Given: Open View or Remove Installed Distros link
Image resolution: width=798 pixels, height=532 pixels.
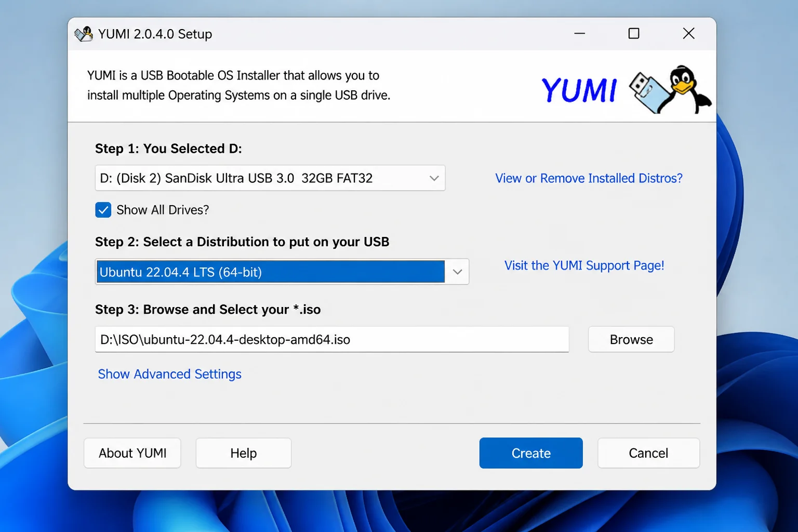Looking at the screenshot, I should click(589, 178).
